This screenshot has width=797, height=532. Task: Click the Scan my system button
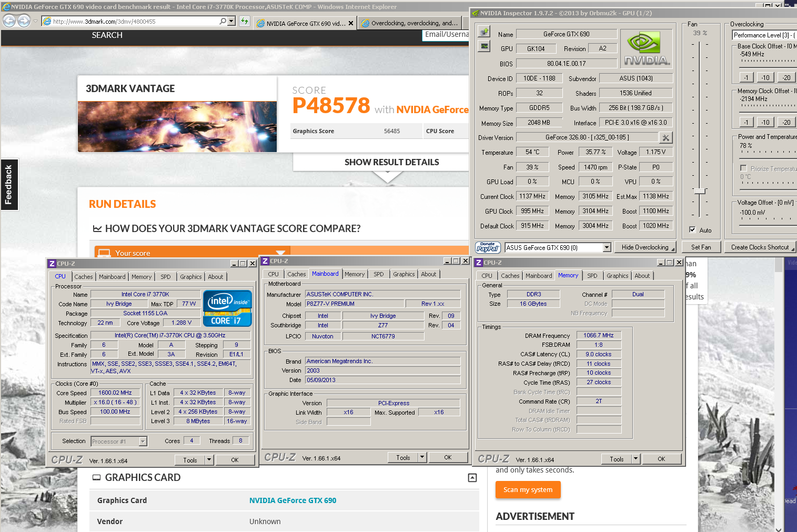pos(528,490)
